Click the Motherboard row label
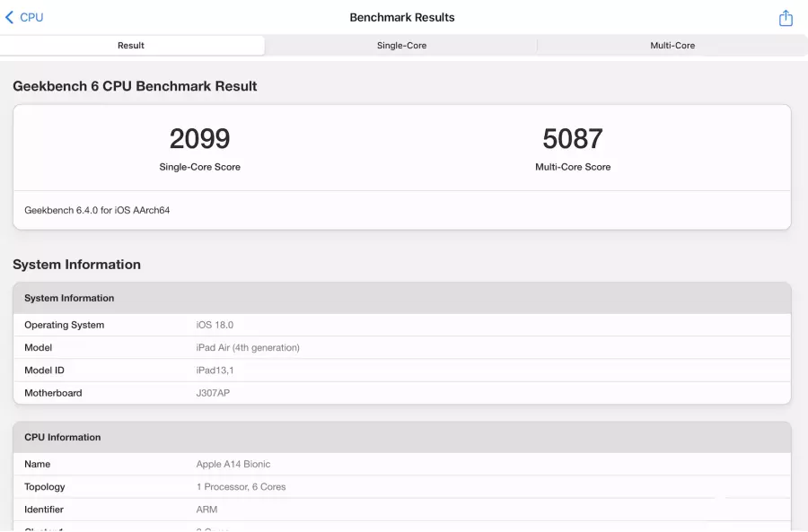Screen dimensions: 808x532 click(53, 393)
